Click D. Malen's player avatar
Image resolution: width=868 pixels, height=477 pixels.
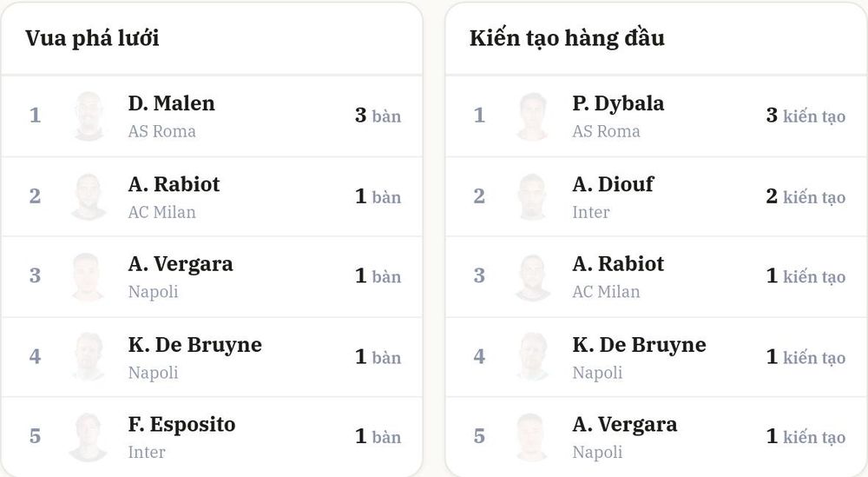89,116
